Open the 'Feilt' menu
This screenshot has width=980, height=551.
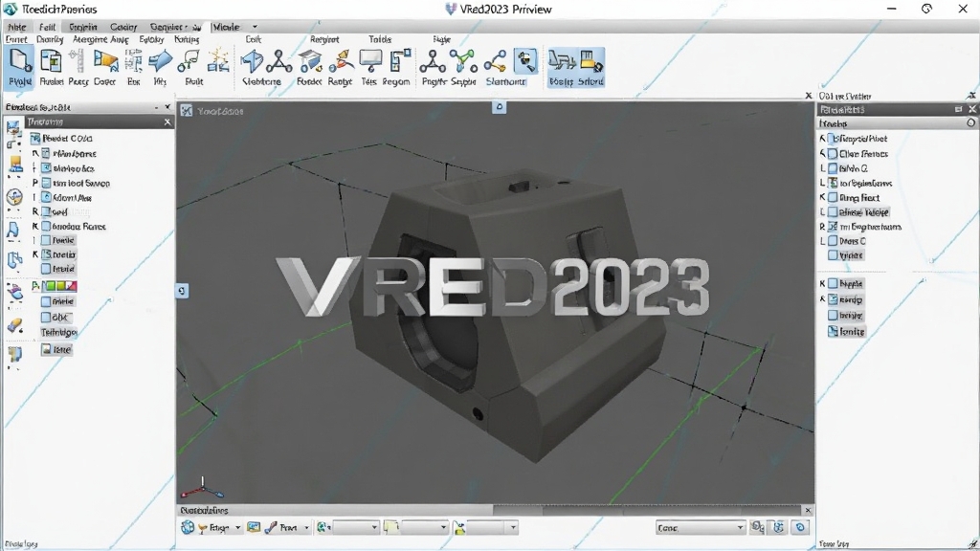(47, 27)
